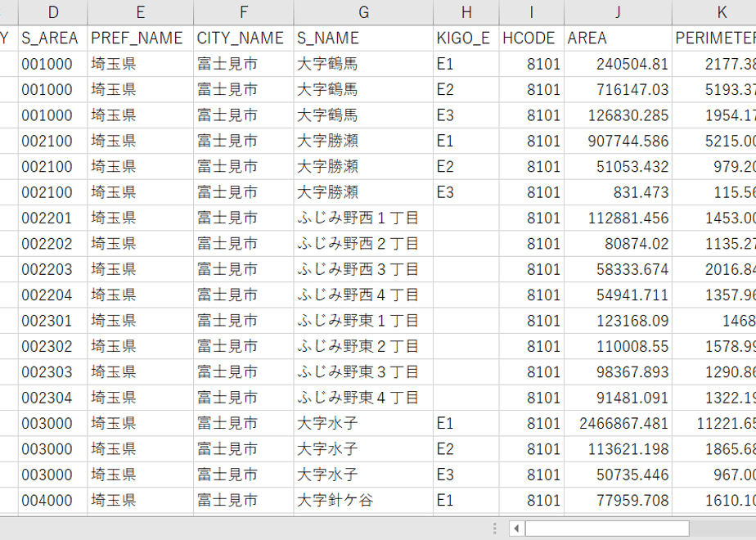
Task: Select cell with AREA value 907744.586
Action: [618, 141]
